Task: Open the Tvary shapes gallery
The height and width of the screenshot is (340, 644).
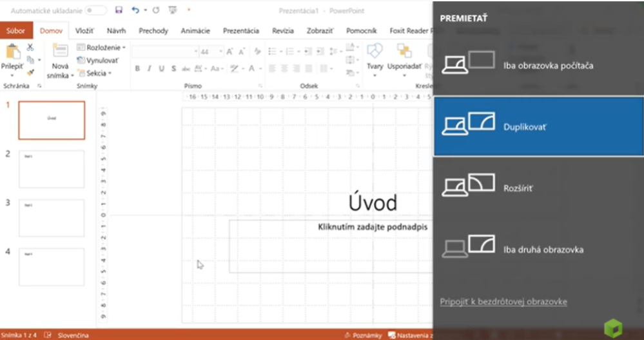Action: [375, 52]
